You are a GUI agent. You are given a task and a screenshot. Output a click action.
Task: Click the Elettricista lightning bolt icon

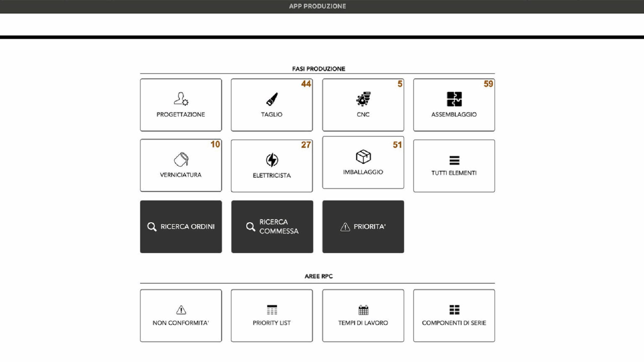click(272, 160)
